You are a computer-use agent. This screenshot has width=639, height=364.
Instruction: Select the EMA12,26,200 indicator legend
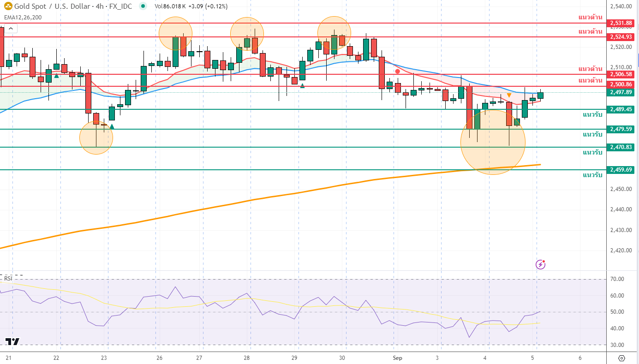click(x=23, y=18)
